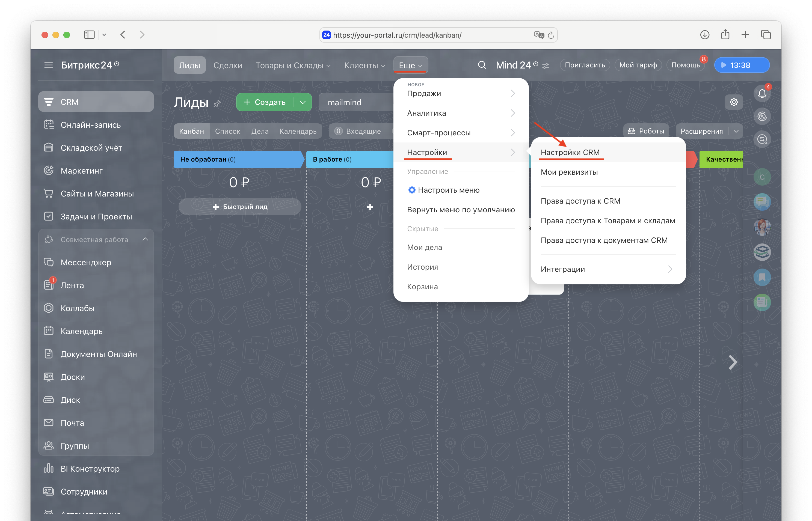This screenshot has height=521, width=812.
Task: Select Настройки CRM menu item
Action: [x=570, y=152]
